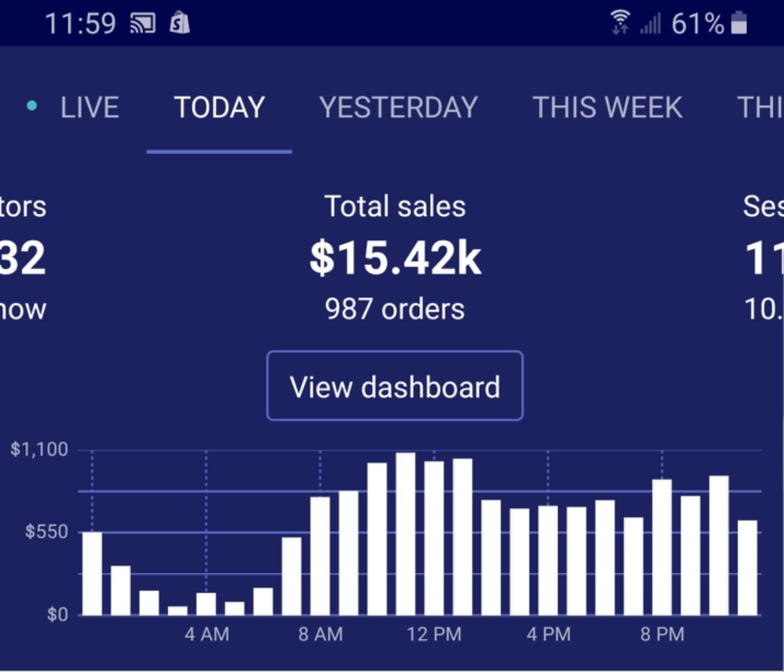Tap the 4 AM axis label

[206, 635]
